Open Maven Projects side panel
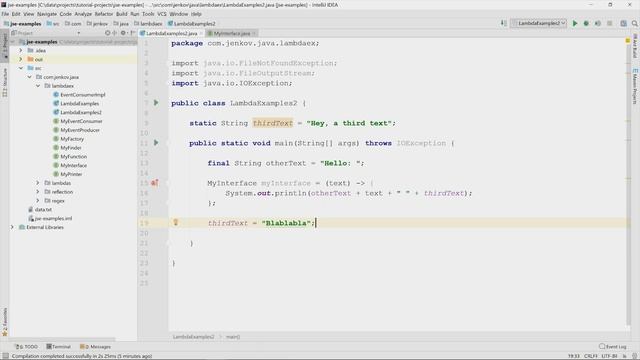Image resolution: width=640 pixels, height=360 pixels. click(635, 86)
